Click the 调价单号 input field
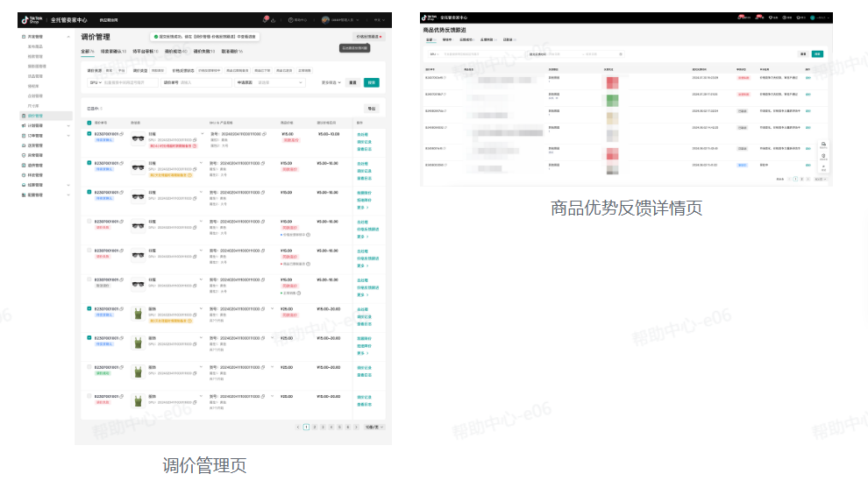This screenshot has width=868, height=481. 196,82
